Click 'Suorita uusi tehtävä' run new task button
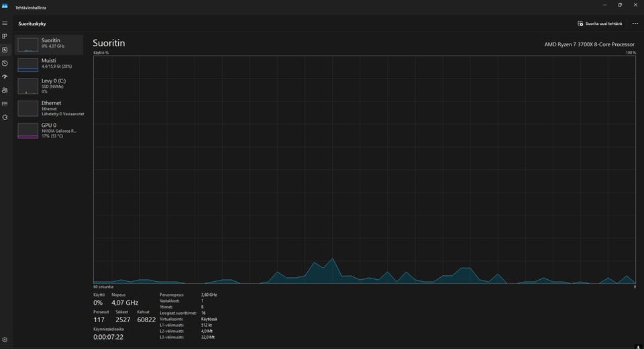The height and width of the screenshot is (349, 644). (x=600, y=23)
